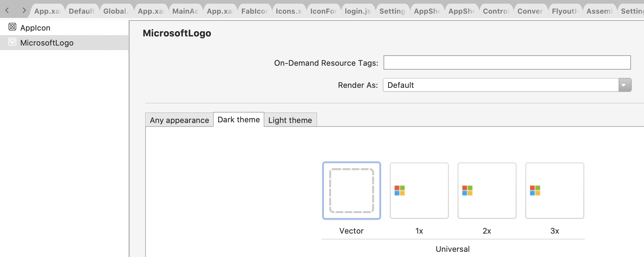
Task: Select MicrosoftLogo image set in sidebar
Action: pyautogui.click(x=47, y=43)
